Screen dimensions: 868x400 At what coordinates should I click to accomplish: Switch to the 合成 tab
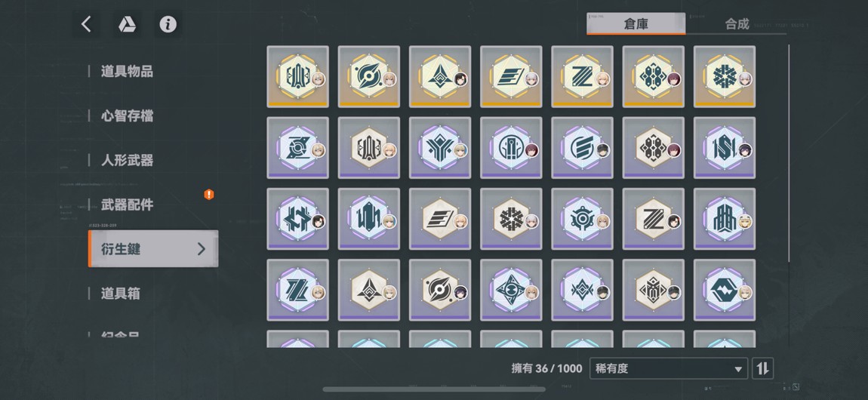tap(736, 24)
